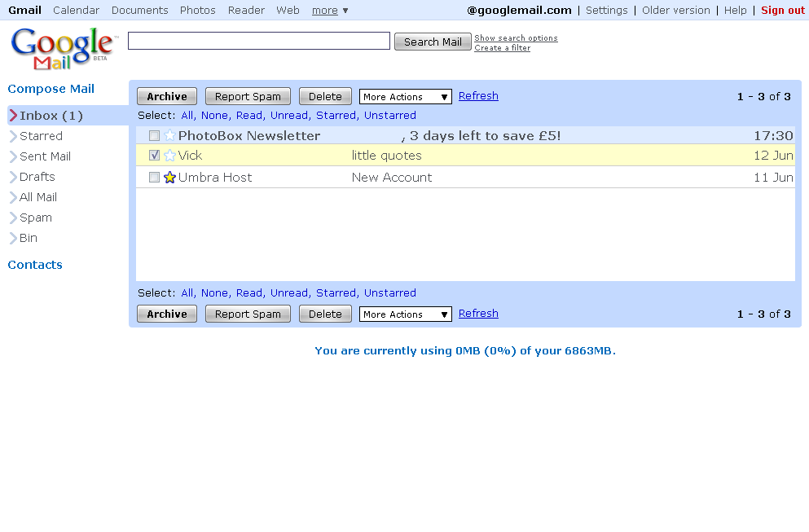Viewport: 809px width, 532px height.
Task: Select All in top Select row
Action: coord(187,115)
